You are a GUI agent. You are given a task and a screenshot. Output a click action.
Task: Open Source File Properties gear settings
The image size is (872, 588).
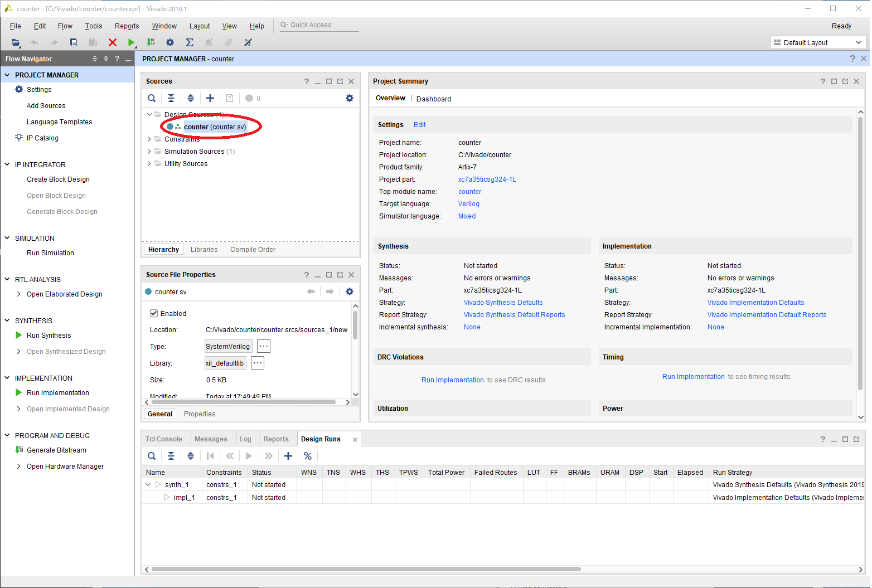[350, 291]
